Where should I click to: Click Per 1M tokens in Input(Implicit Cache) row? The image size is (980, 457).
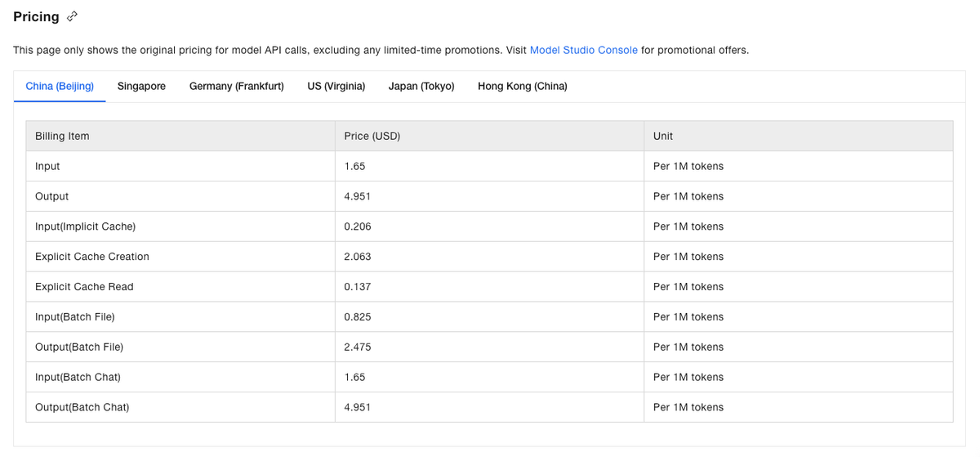(688, 226)
